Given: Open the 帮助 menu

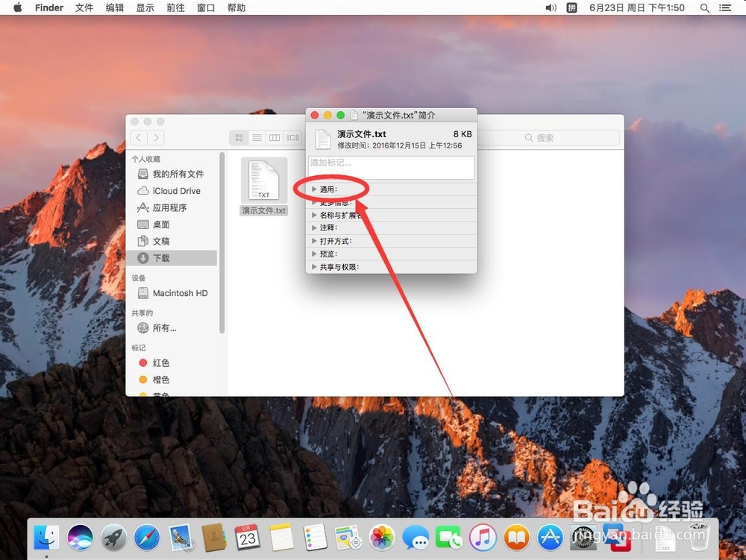Looking at the screenshot, I should pos(236,7).
